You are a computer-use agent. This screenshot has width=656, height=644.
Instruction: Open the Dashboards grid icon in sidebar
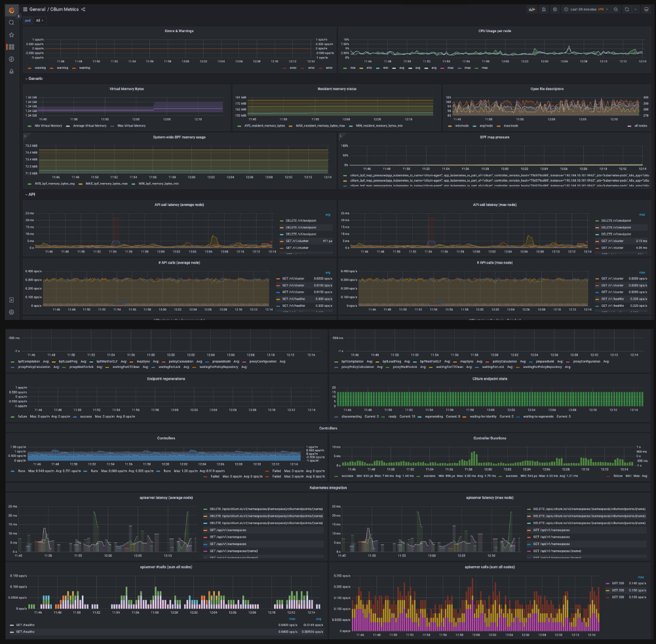click(x=11, y=47)
